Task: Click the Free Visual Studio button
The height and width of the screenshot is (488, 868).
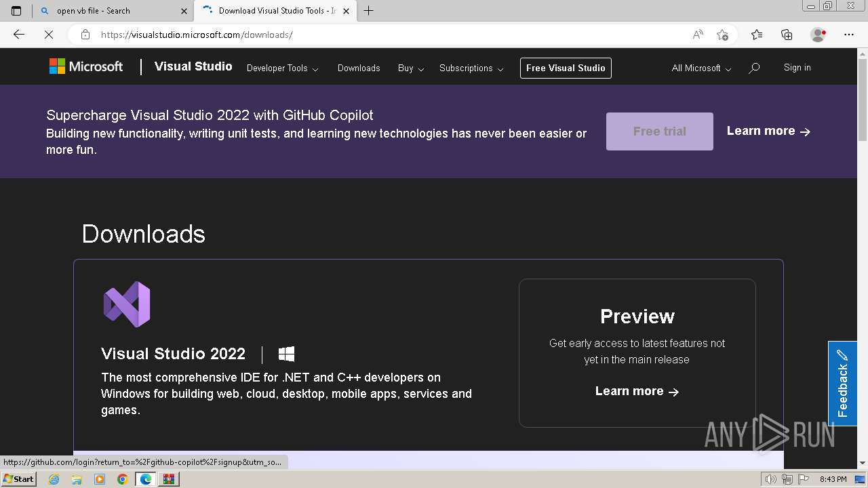Action: click(566, 68)
